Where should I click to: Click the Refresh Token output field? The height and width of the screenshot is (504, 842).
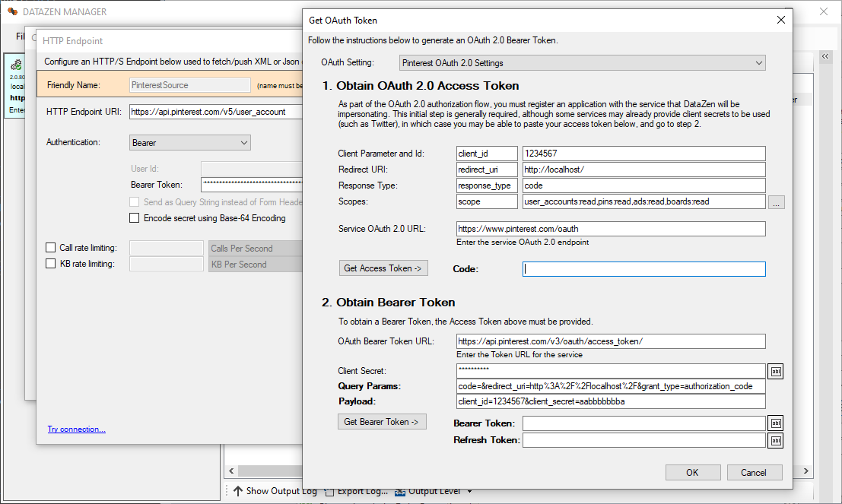(x=643, y=440)
